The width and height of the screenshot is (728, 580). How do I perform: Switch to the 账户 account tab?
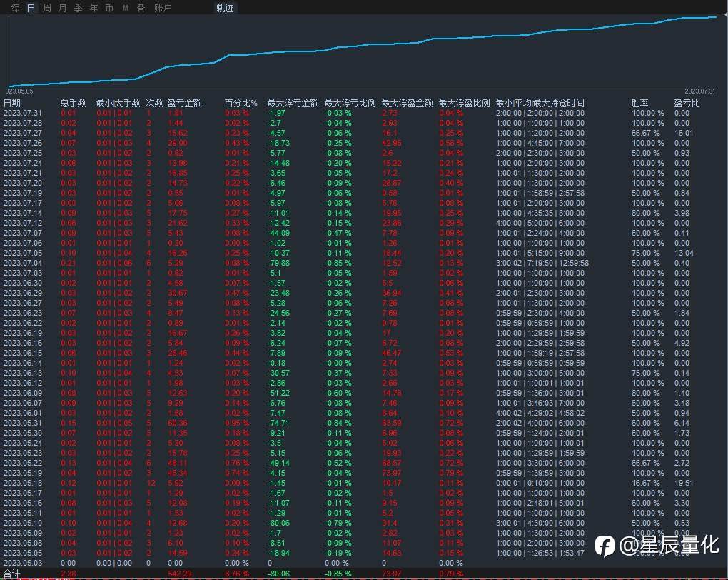pyautogui.click(x=163, y=8)
